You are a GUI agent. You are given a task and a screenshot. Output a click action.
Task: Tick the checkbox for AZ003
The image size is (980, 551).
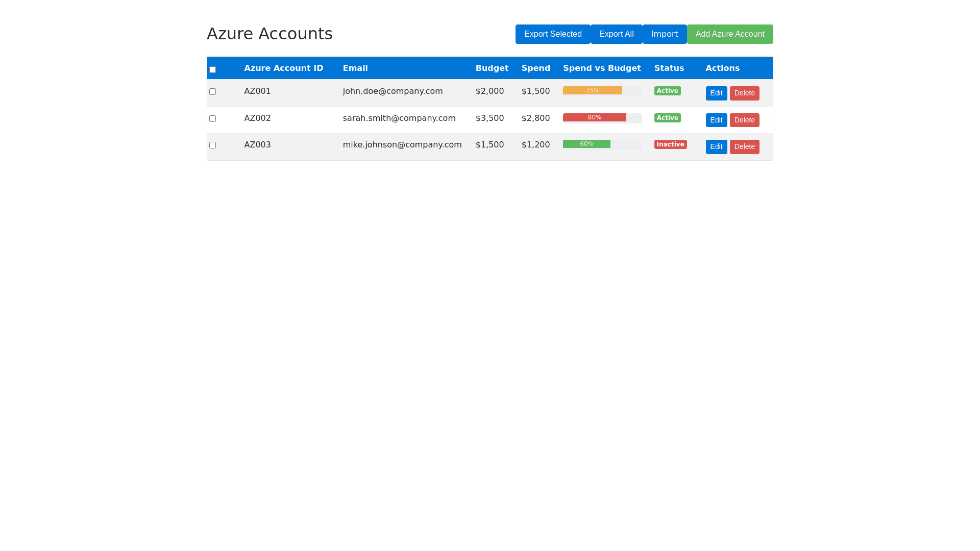pos(212,145)
